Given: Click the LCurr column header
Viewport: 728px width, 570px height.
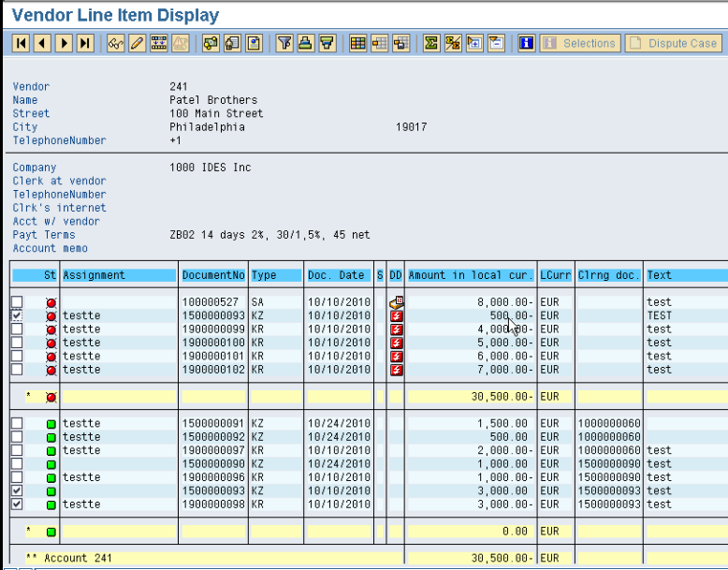Looking at the screenshot, I should click(x=556, y=275).
